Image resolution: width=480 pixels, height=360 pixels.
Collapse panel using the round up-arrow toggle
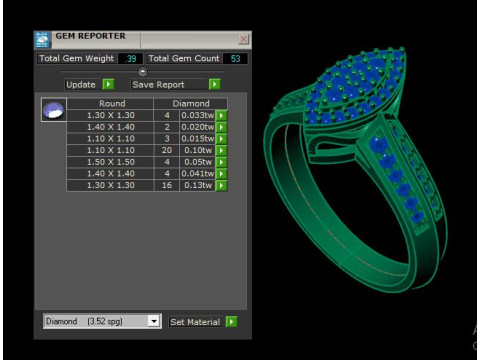[142, 71]
